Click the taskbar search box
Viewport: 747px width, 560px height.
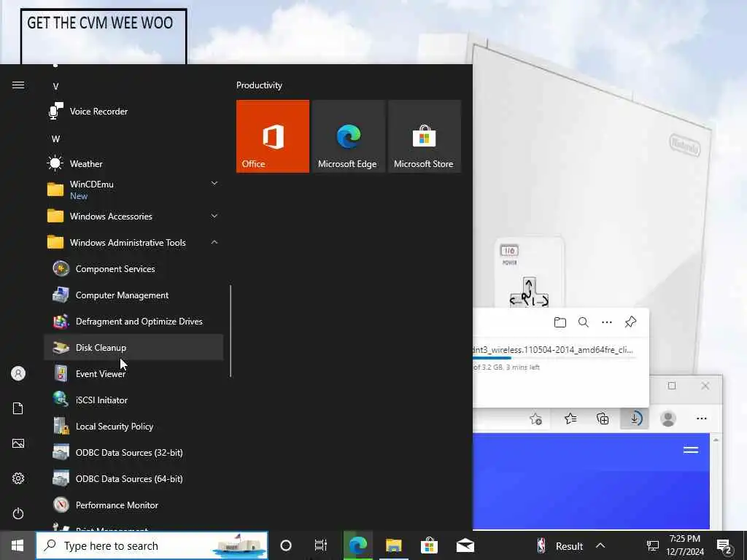(x=152, y=545)
